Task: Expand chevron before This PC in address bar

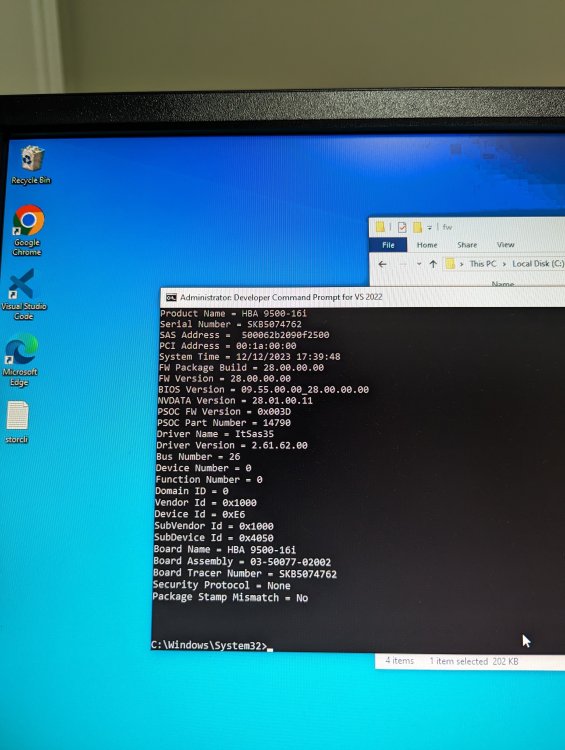Action: (462, 264)
